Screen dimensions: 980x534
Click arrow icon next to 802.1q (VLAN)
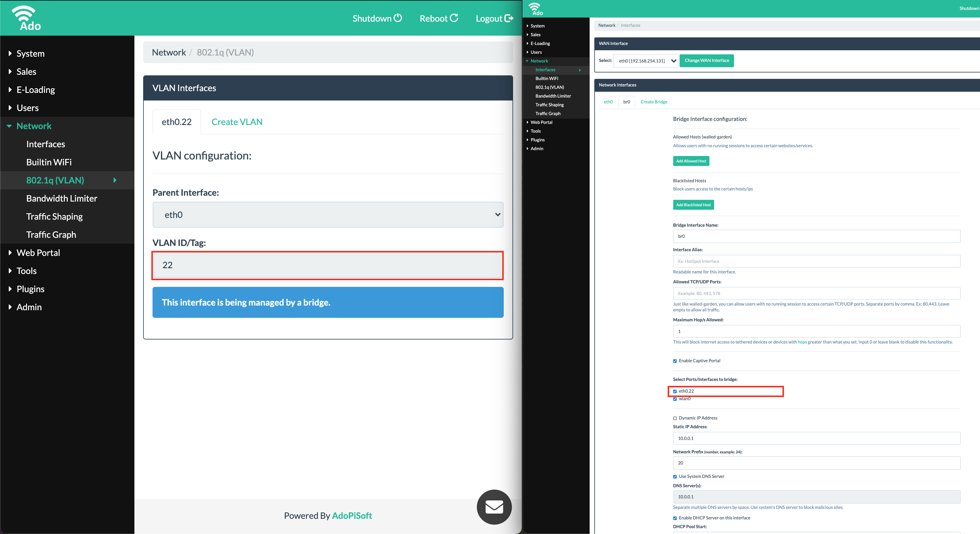115,180
